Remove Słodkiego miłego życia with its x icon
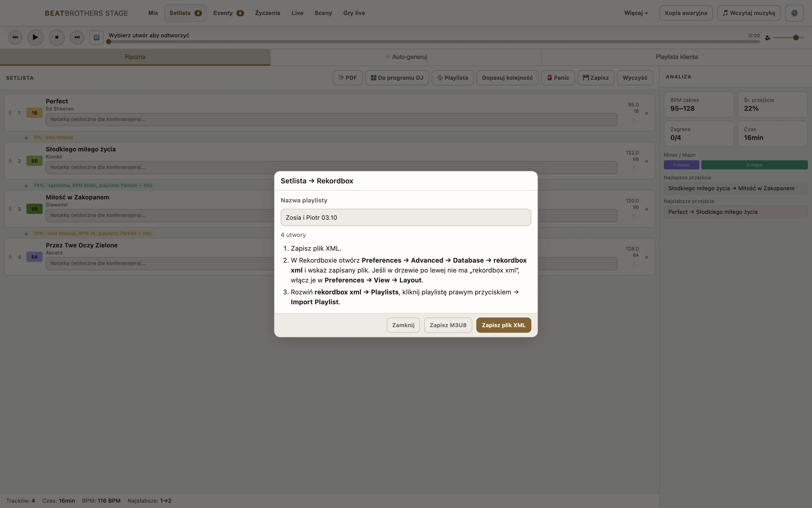Image resolution: width=812 pixels, height=508 pixels. tap(646, 161)
